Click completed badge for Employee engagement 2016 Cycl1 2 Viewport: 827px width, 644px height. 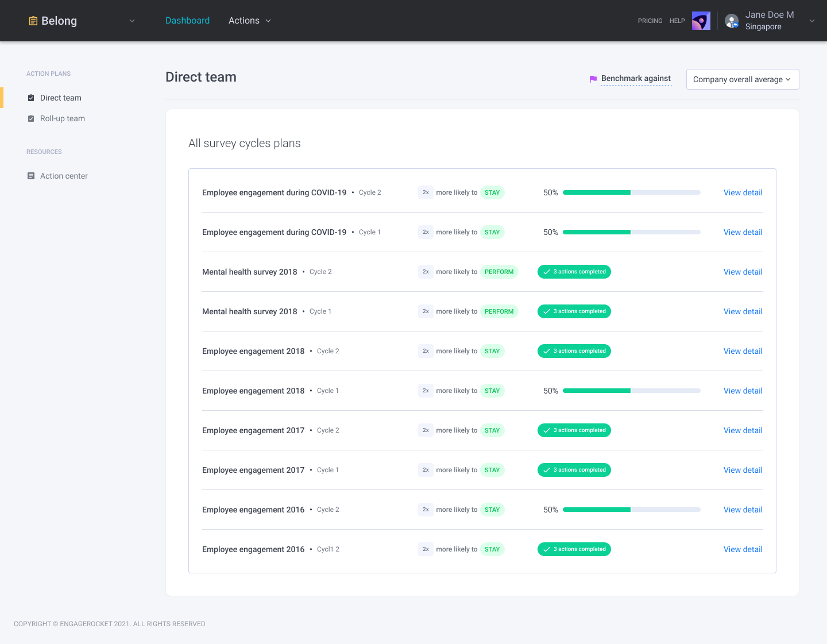[574, 549]
